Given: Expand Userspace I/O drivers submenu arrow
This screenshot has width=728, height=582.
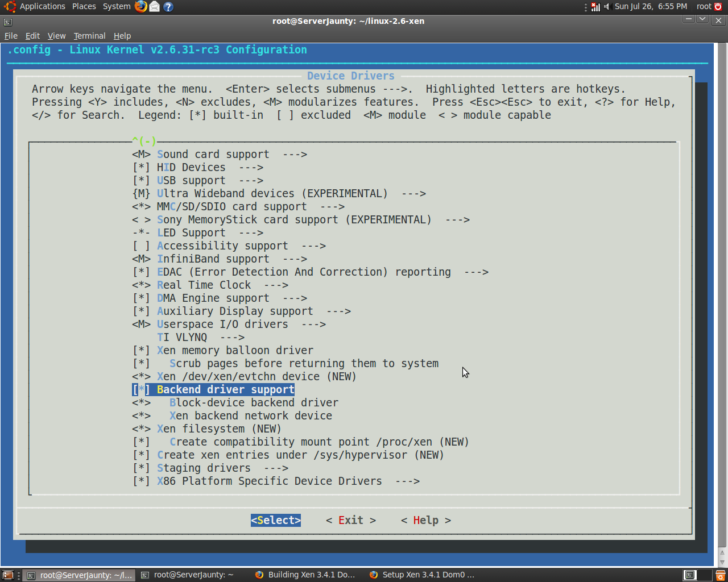Looking at the screenshot, I should coord(313,325).
